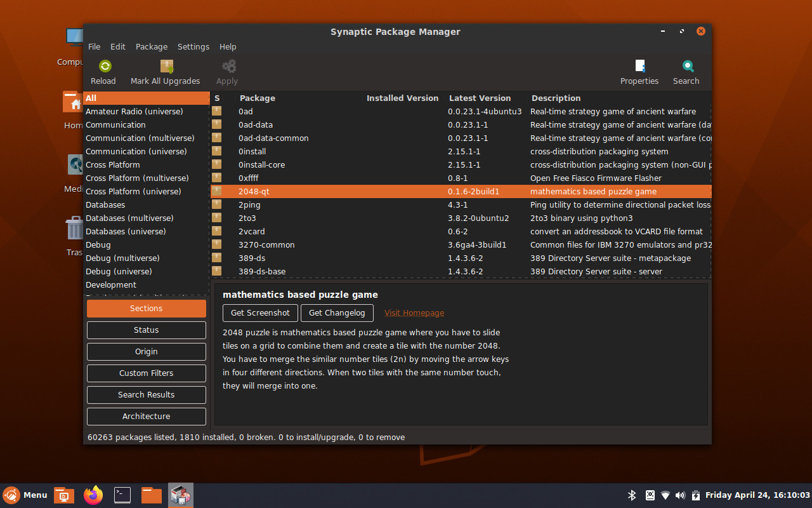812x508 pixels.
Task: Open the network tray icon
Action: [665, 495]
